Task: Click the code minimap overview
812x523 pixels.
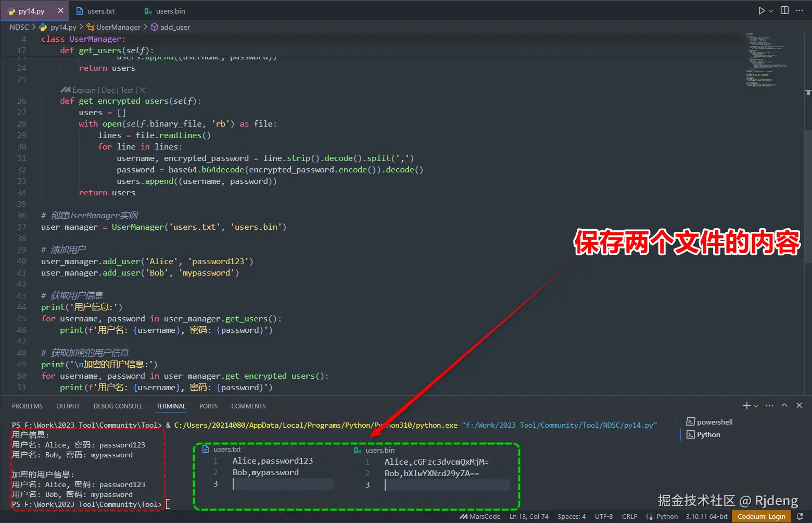Action: click(767, 60)
